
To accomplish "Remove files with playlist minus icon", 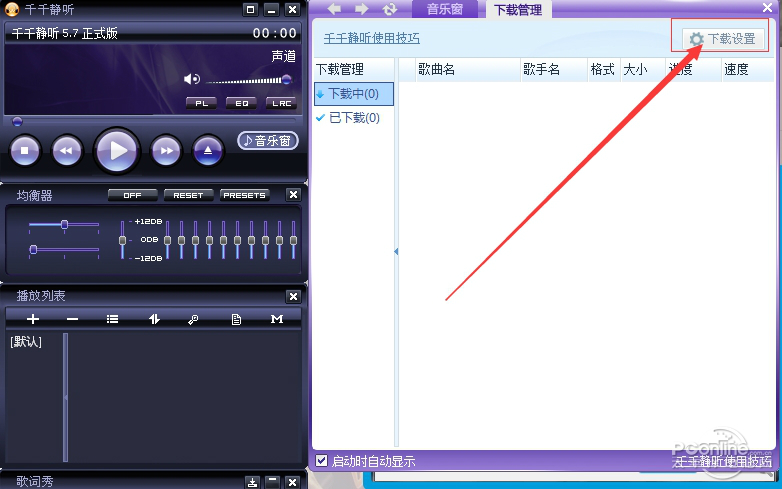I will (x=72, y=319).
